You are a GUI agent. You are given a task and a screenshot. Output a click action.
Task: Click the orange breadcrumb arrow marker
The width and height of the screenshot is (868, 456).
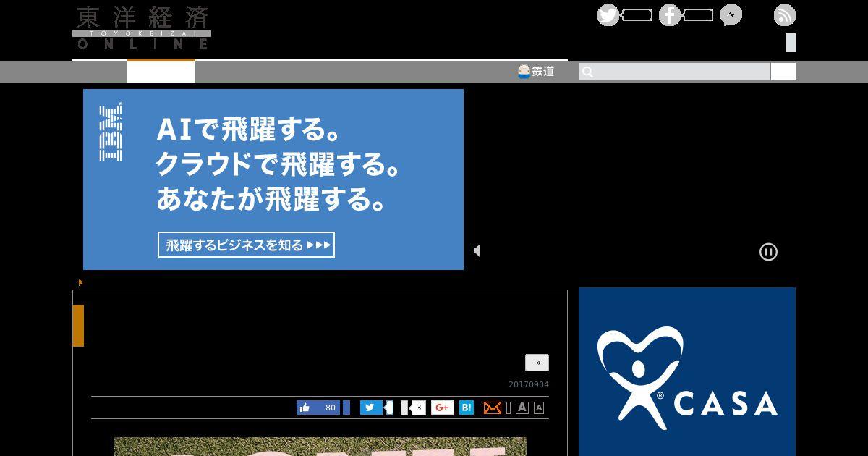pos(80,282)
